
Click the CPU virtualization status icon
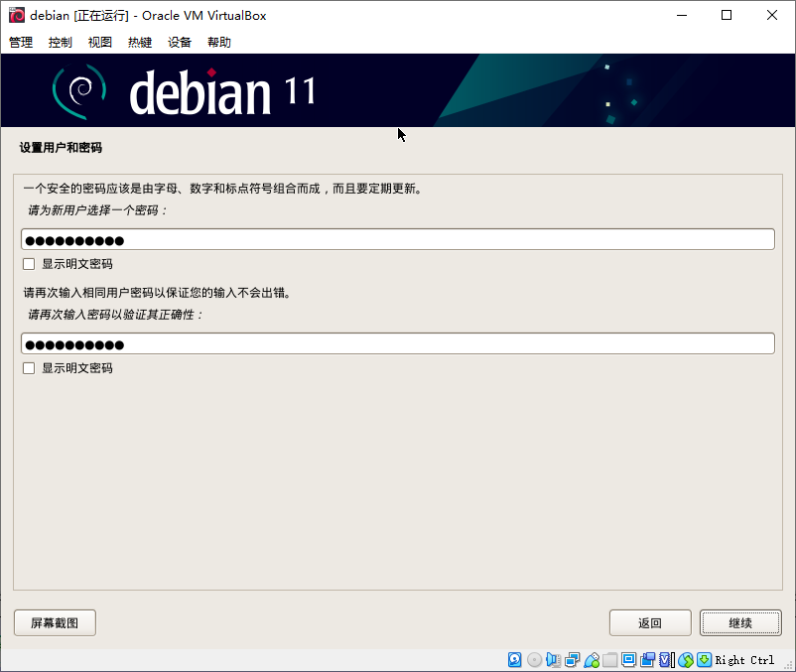(x=666, y=659)
